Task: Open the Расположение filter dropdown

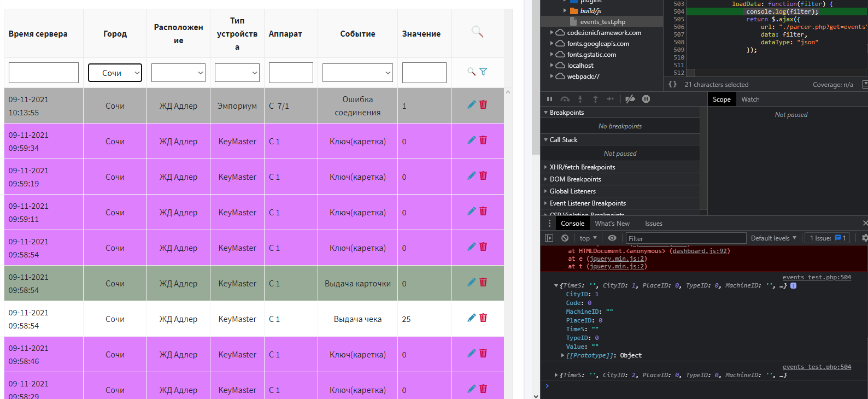Action: coord(178,73)
